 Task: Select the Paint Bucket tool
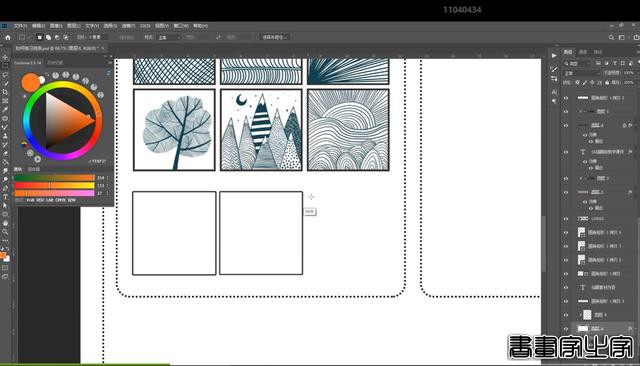5,162
